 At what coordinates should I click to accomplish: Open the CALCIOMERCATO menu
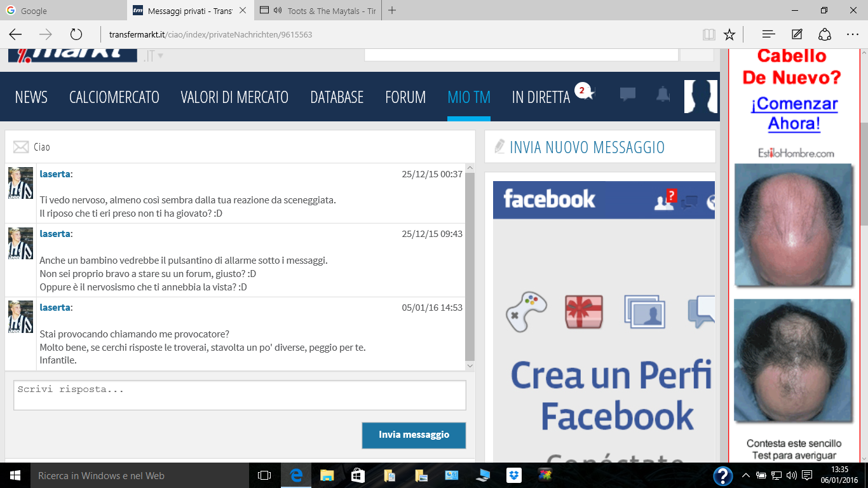click(114, 97)
